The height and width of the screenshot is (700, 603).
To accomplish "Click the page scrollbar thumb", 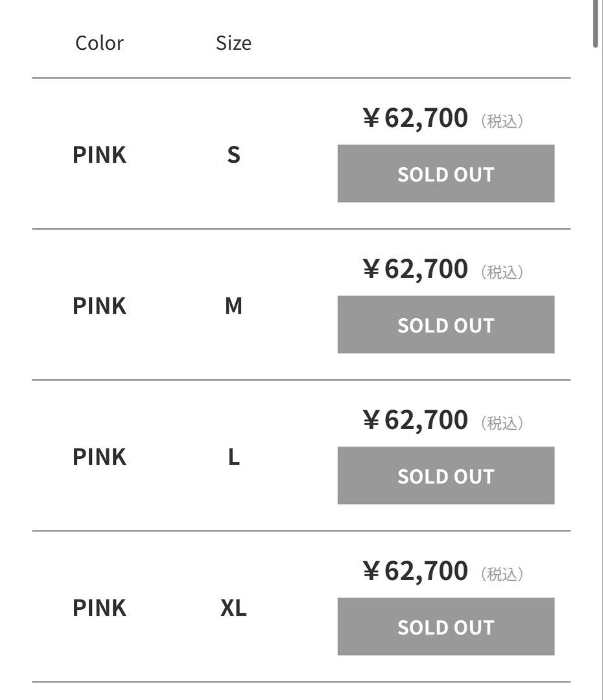I will (595, 23).
